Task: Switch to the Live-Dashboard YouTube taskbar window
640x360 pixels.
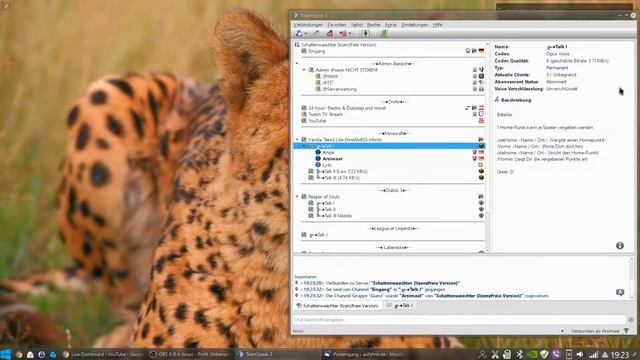Action: (x=103, y=355)
